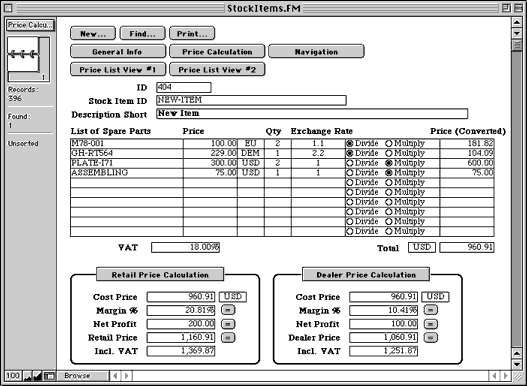
Task: Click the bottom scroll up arrow
Action: (517, 353)
